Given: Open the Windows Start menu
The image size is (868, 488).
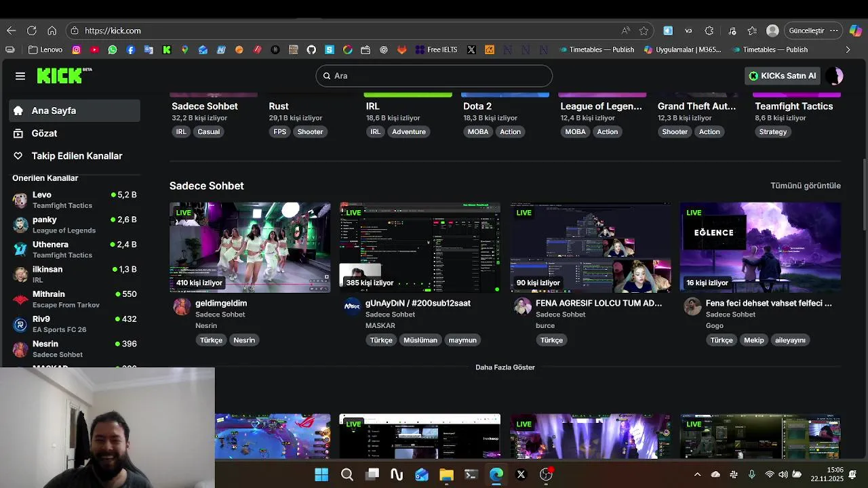Looking at the screenshot, I should pos(321,474).
